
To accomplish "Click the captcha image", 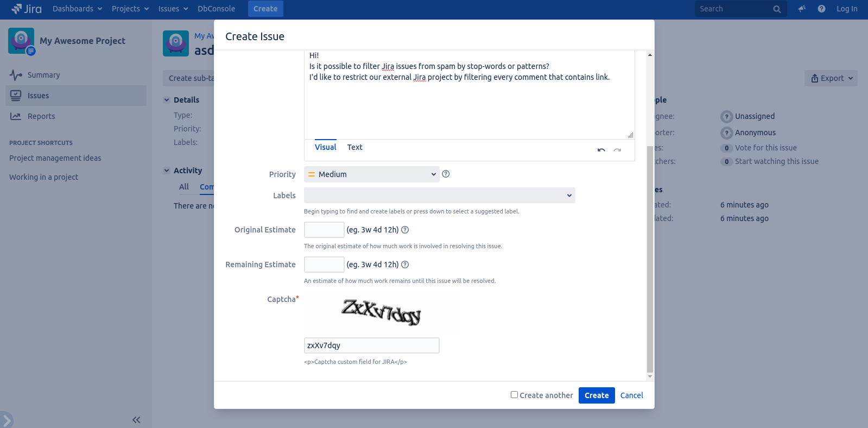I will pyautogui.click(x=381, y=312).
